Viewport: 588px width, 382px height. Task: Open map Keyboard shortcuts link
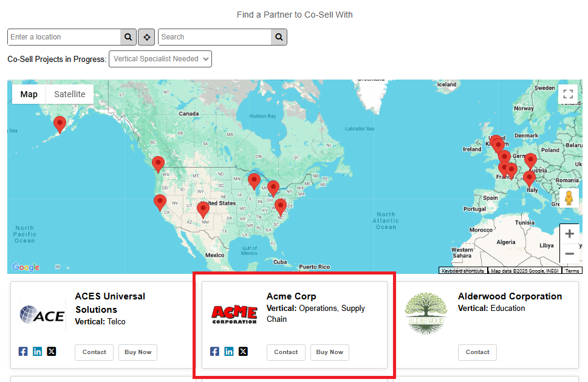pyautogui.click(x=463, y=271)
